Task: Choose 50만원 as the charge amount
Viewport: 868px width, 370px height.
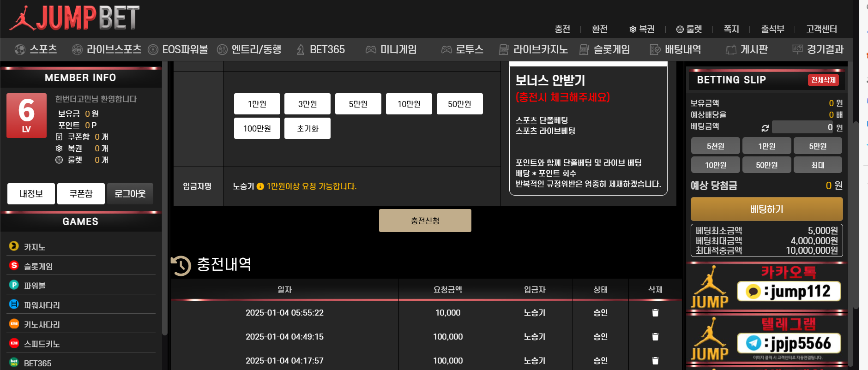Action: pyautogui.click(x=460, y=104)
